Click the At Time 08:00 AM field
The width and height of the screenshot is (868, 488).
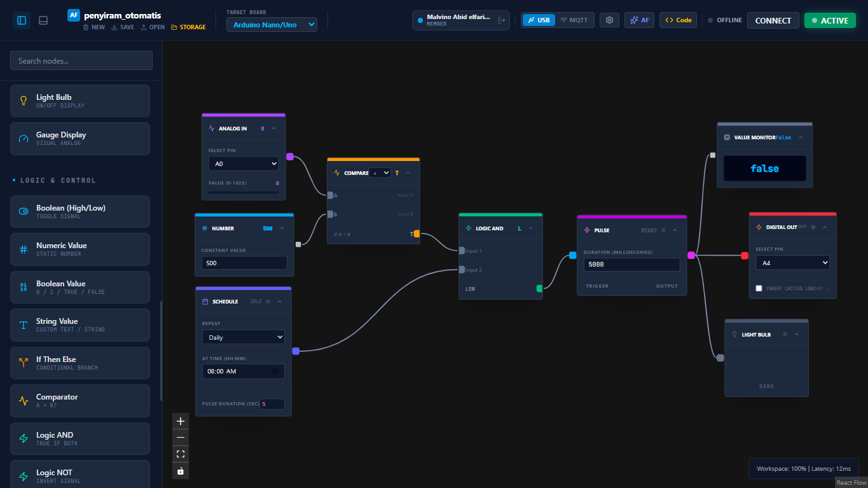244,371
